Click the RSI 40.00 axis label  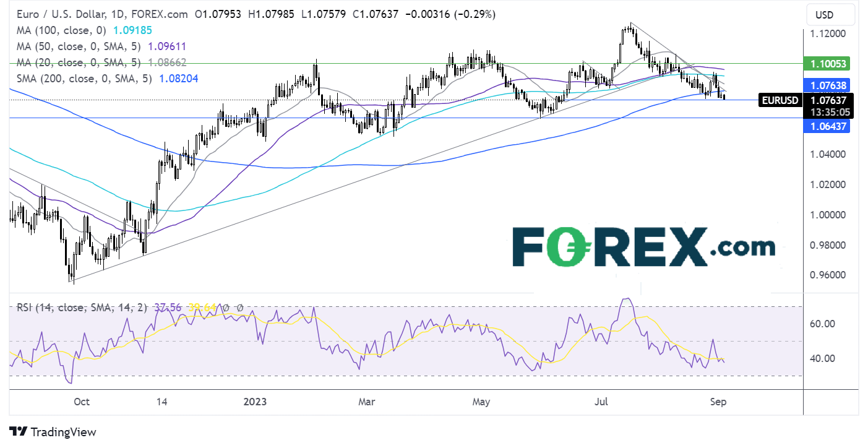(x=822, y=358)
